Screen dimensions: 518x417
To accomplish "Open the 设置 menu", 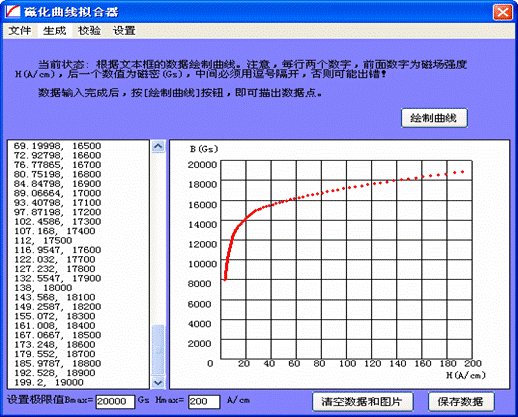I will click(x=124, y=31).
